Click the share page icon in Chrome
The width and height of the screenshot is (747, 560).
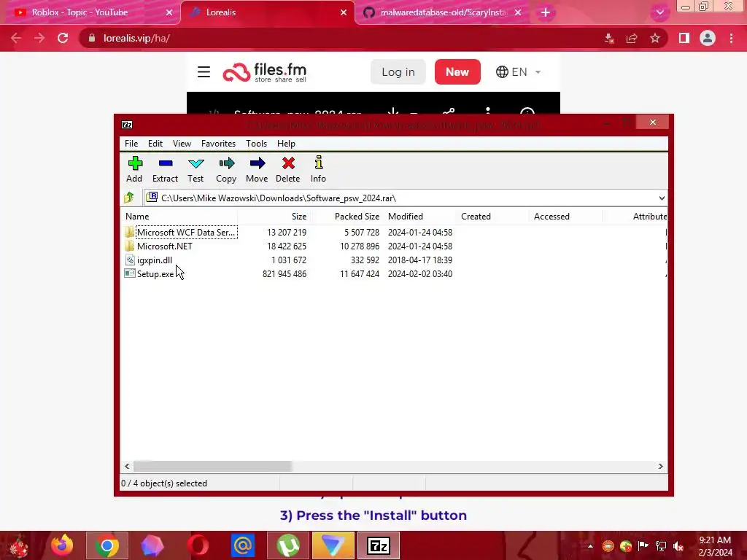click(632, 38)
